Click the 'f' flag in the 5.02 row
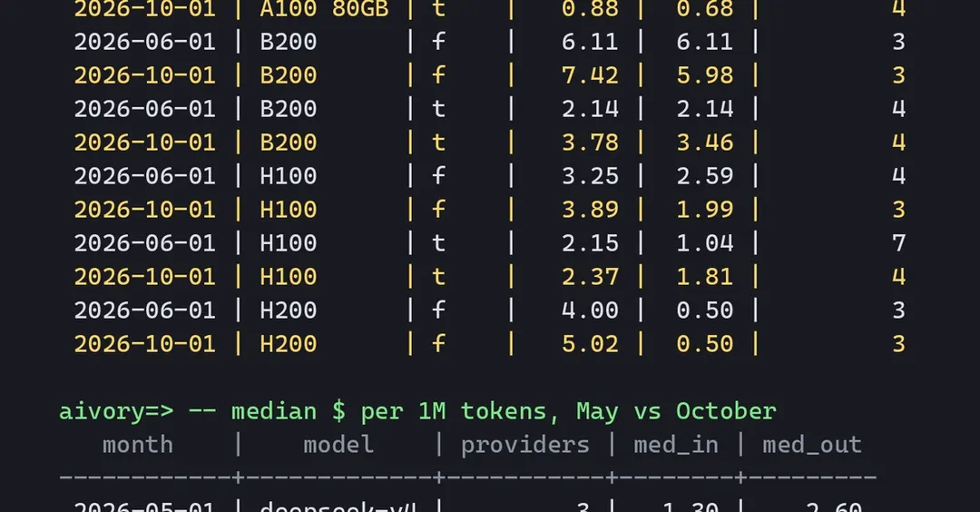Viewport: 980px width, 512px height. coord(439,344)
